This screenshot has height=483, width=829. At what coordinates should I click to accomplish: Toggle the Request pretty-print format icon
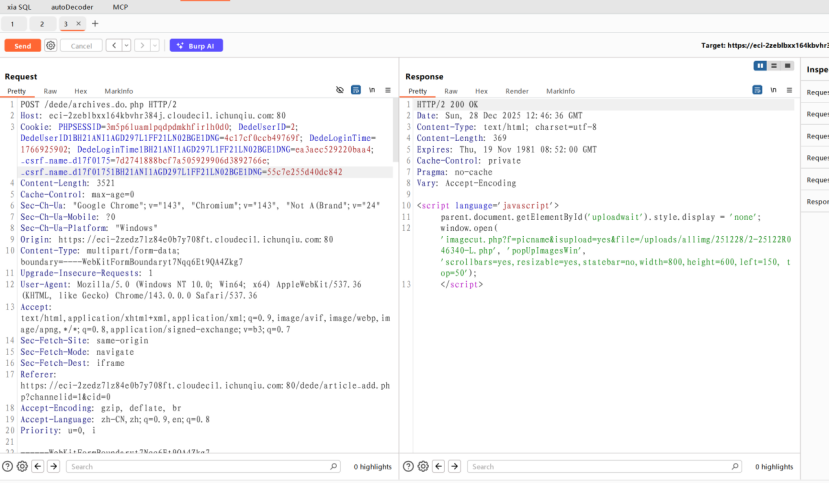356,90
